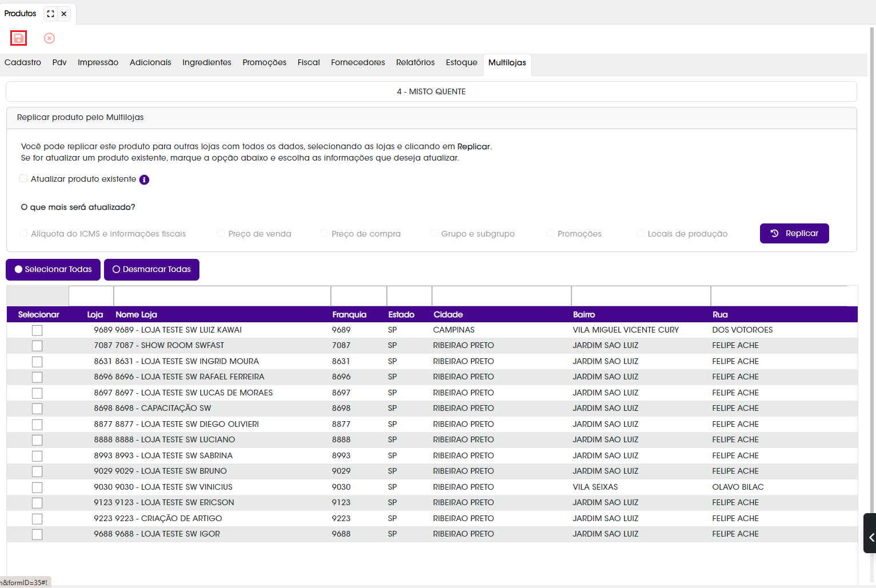Select the 8698 CAPACITAÇÃO SW checkbox
876x588 pixels.
(x=37, y=409)
